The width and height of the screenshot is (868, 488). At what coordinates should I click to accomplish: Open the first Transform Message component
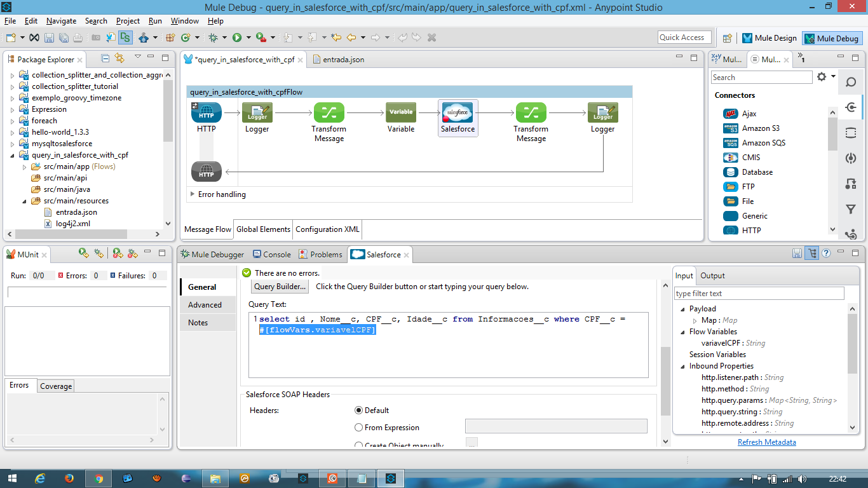[x=329, y=112]
